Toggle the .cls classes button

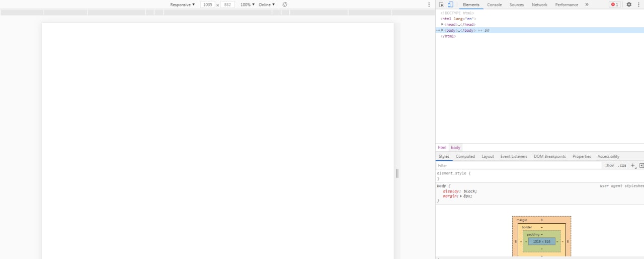pyautogui.click(x=622, y=165)
